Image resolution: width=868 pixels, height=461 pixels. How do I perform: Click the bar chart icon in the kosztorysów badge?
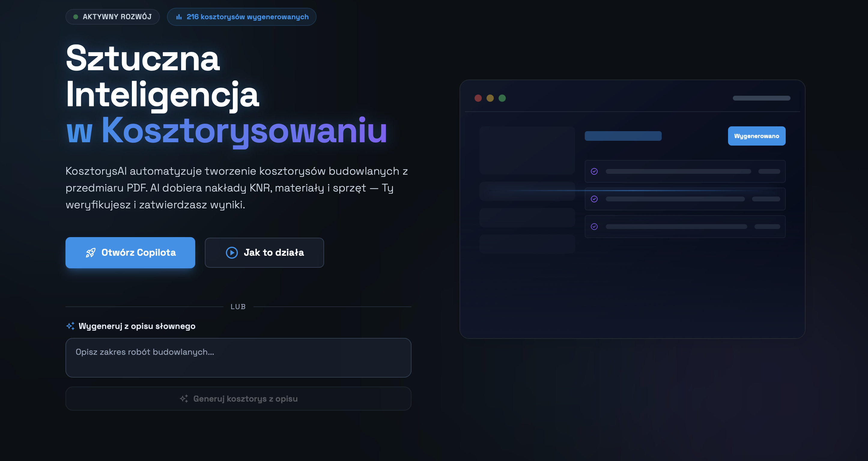coord(179,17)
